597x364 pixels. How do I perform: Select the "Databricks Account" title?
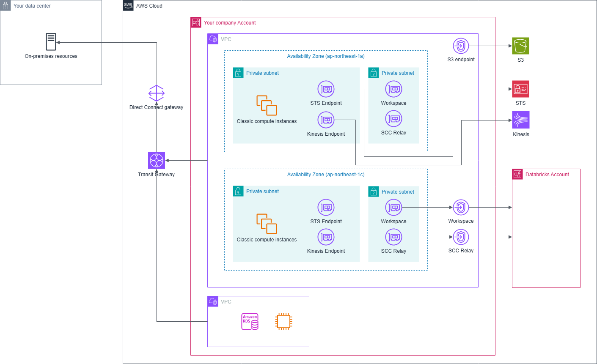(547, 175)
